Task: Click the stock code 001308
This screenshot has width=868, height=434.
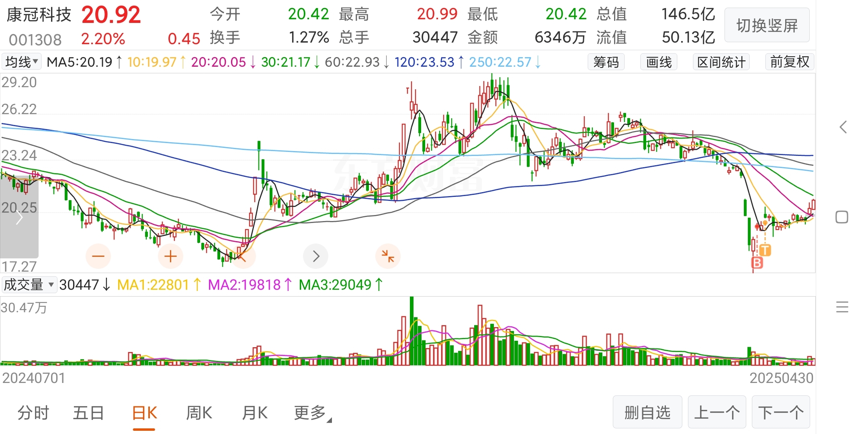Action: (x=35, y=39)
